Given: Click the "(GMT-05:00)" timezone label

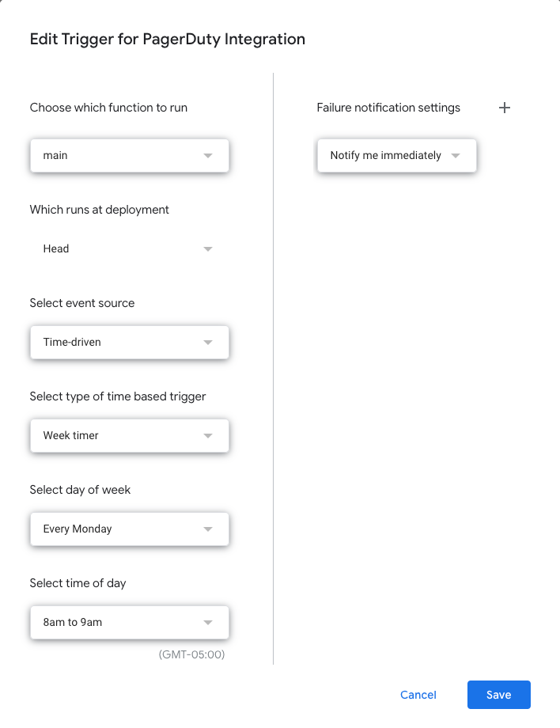Looking at the screenshot, I should [x=200, y=654].
